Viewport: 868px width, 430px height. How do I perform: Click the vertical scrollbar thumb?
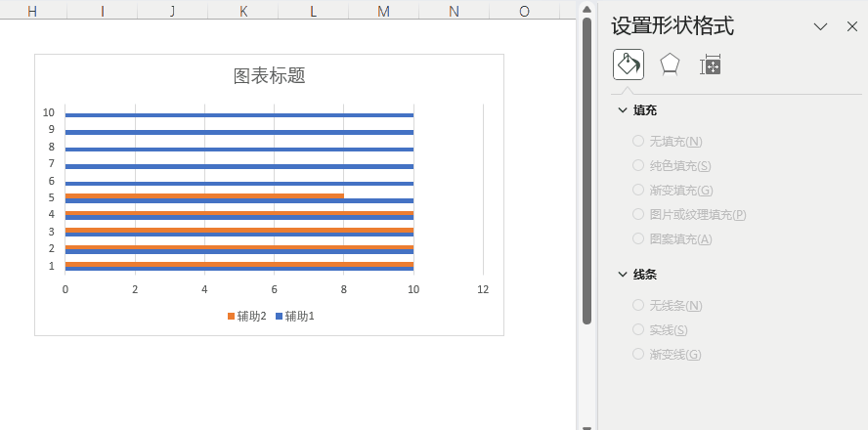[586, 170]
